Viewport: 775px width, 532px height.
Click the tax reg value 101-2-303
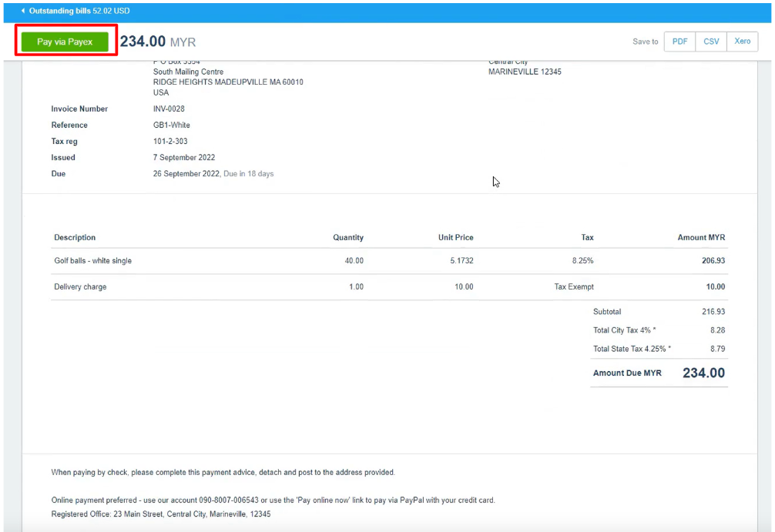(x=170, y=142)
